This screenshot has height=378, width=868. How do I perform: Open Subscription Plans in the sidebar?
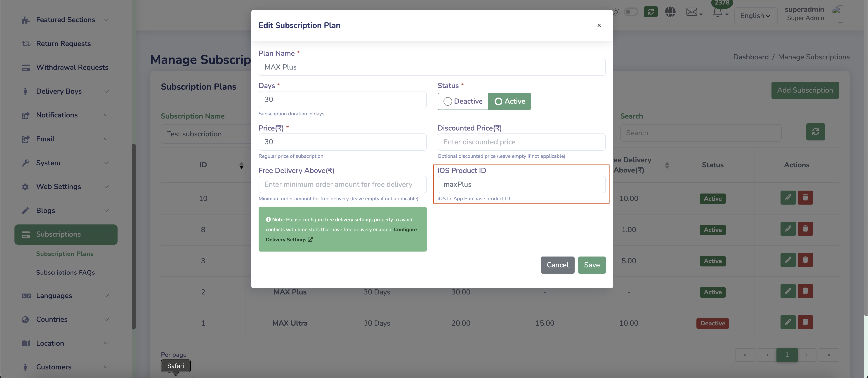pyautogui.click(x=65, y=254)
